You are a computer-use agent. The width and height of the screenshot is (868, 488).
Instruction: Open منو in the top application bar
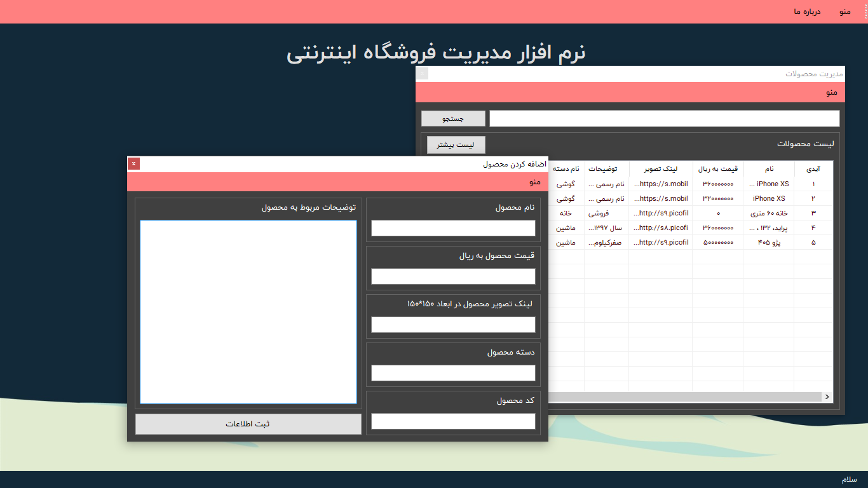(844, 12)
